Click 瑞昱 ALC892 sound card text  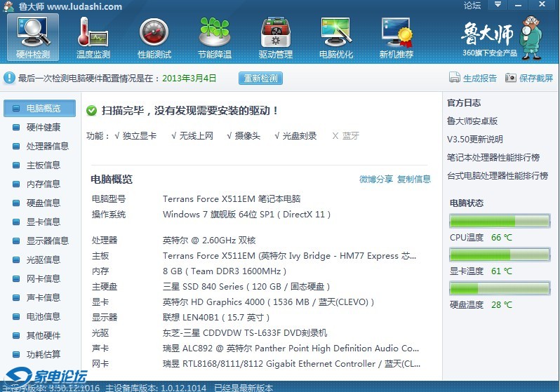(291, 349)
